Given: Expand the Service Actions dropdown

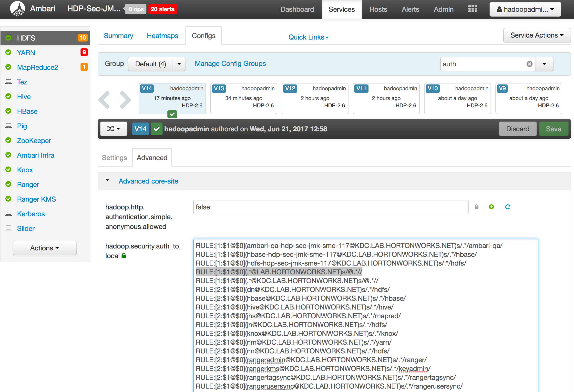Looking at the screenshot, I should click(x=536, y=35).
